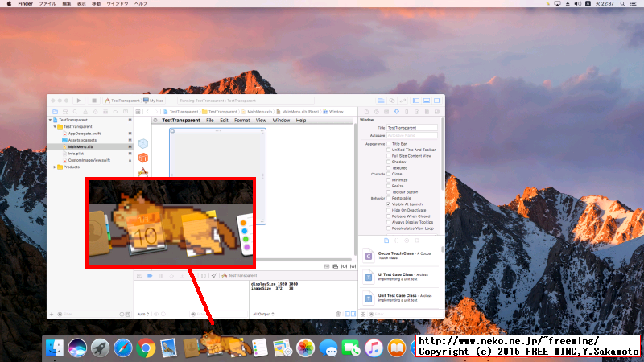
Task: Open the Window menu in designer
Action: click(281, 120)
